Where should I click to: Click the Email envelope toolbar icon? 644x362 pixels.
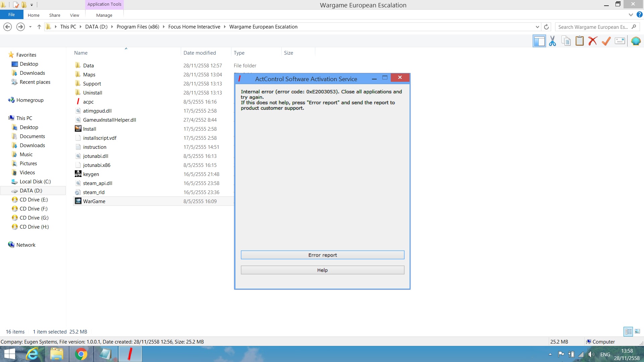click(620, 41)
